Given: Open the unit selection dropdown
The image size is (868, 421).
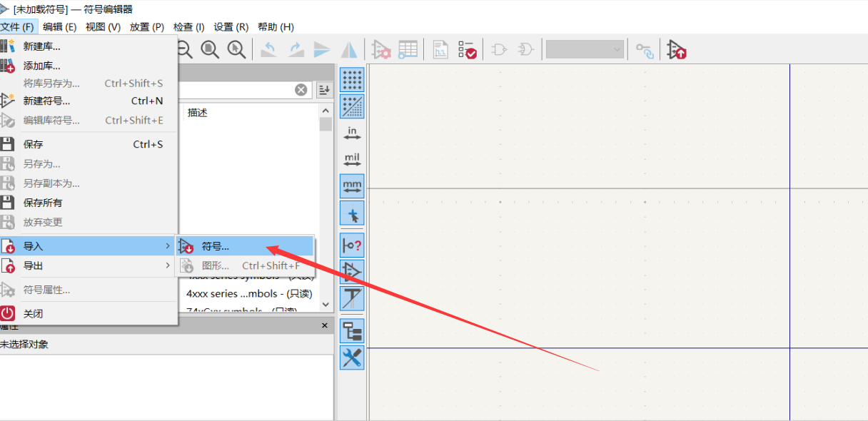Looking at the screenshot, I should (585, 49).
